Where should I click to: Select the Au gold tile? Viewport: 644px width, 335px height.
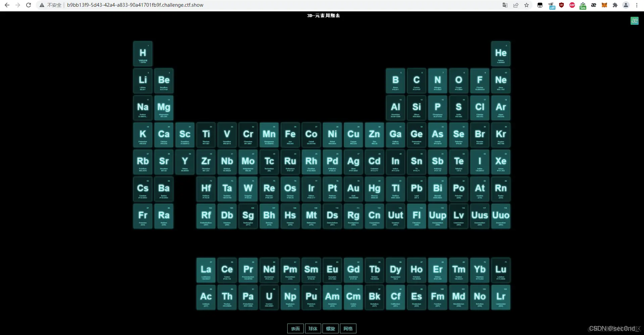[353, 189]
